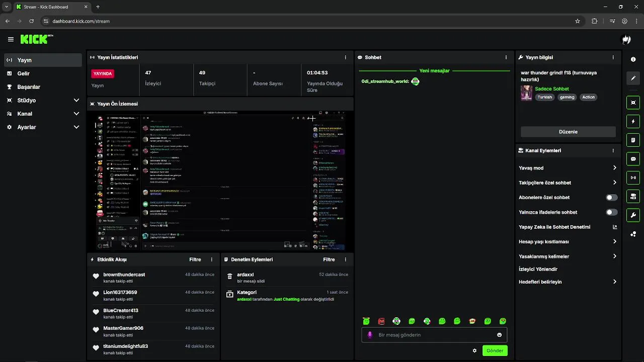Toggle the document widget icon in right sidebar

click(633, 140)
